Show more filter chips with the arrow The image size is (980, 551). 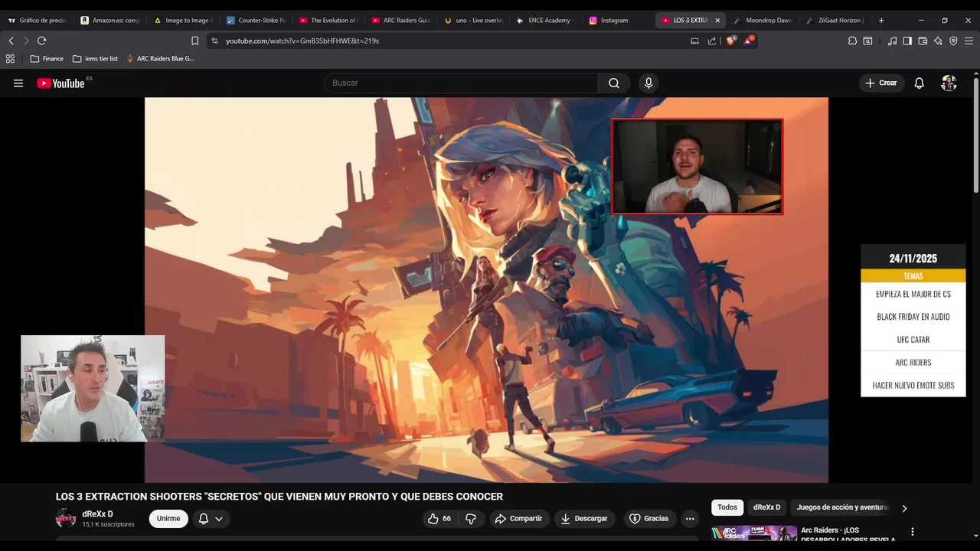904,508
